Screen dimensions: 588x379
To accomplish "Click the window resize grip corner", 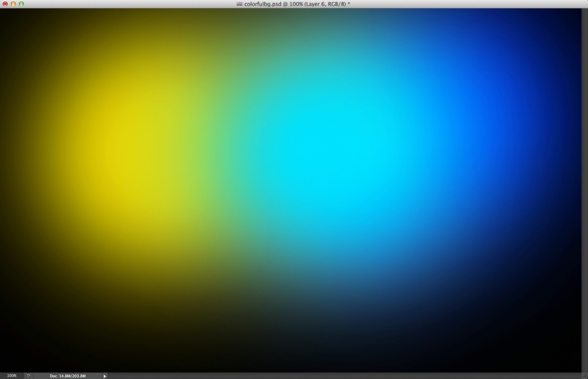I will coord(585,376).
